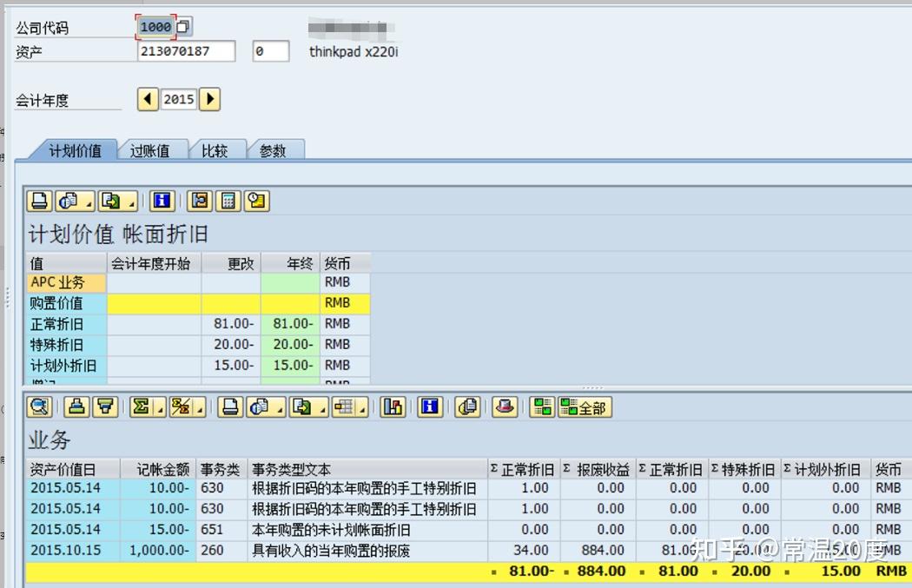Select the 2015.10.15 asset value date cell
The image size is (912, 588).
click(73, 550)
